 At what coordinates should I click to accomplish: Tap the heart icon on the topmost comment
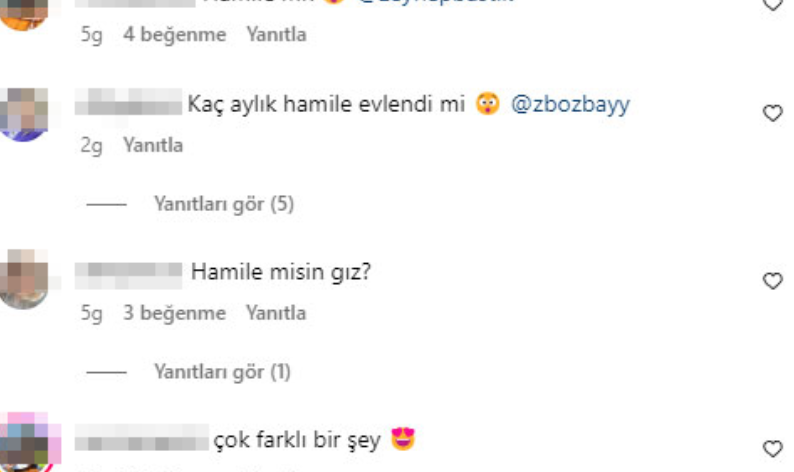(x=773, y=4)
